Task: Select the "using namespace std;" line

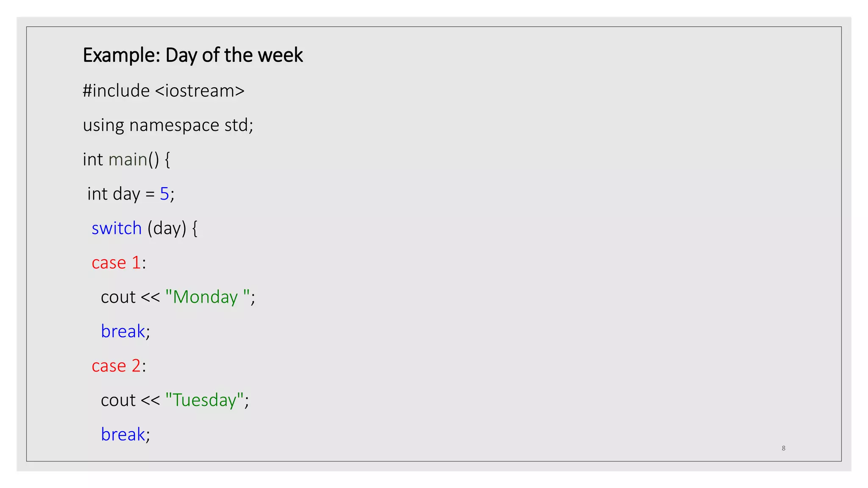Action: click(168, 125)
